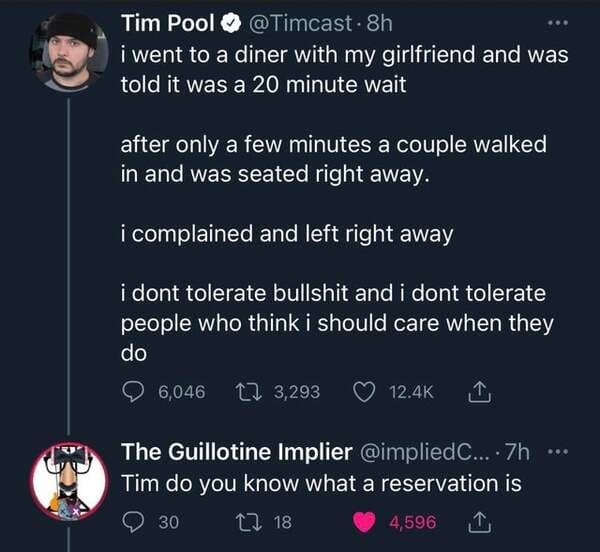Retweet the reply with 18 retweets
The width and height of the screenshot is (600, 552).
pos(248,522)
